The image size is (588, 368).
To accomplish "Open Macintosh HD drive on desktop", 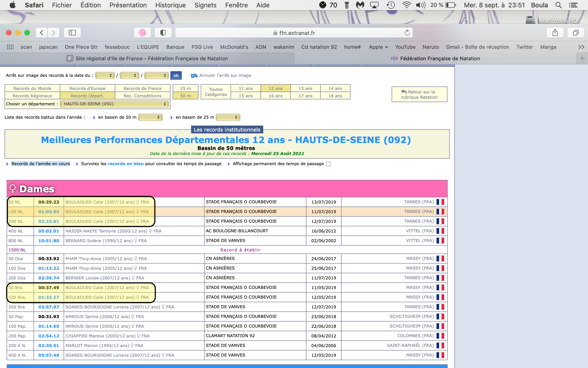I will pyautogui.click(x=530, y=20).
